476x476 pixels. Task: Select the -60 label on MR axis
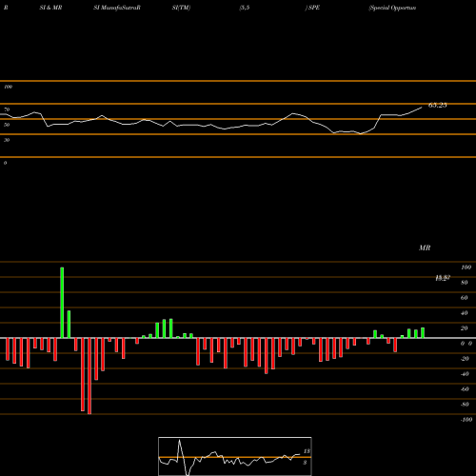465,389
